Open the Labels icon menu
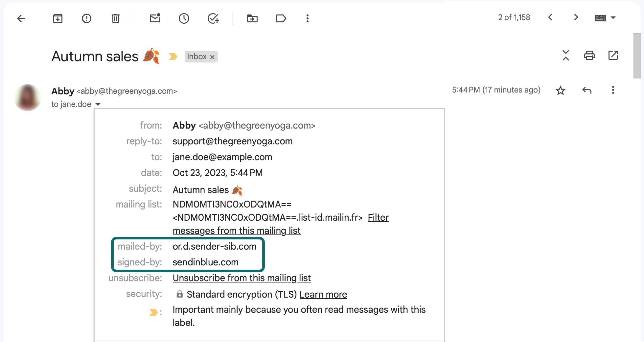 (281, 18)
